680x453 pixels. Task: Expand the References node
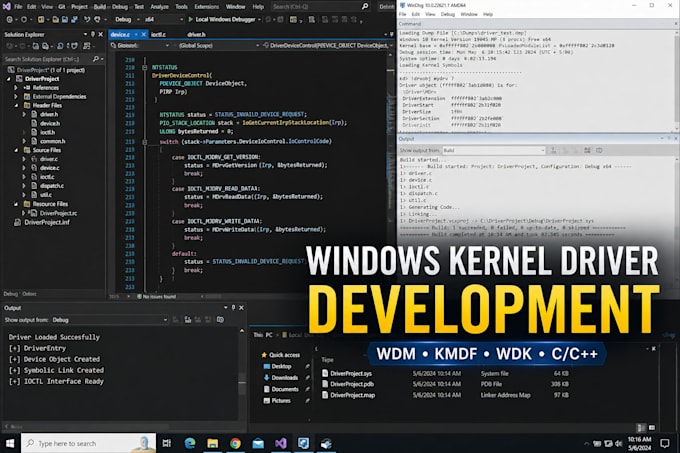click(16, 88)
